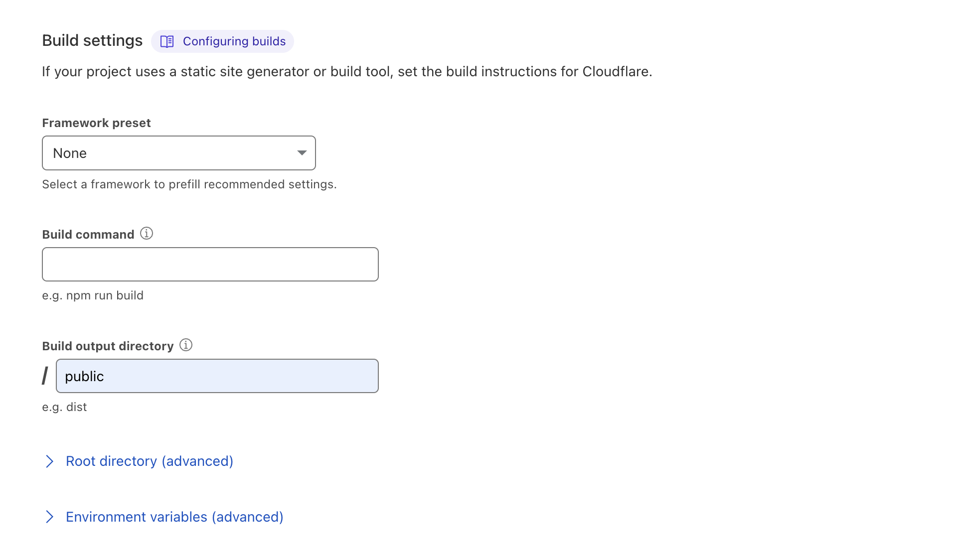This screenshot has height=560, width=967.
Task: Open the Framework preset dropdown showing None
Action: pos(179,153)
